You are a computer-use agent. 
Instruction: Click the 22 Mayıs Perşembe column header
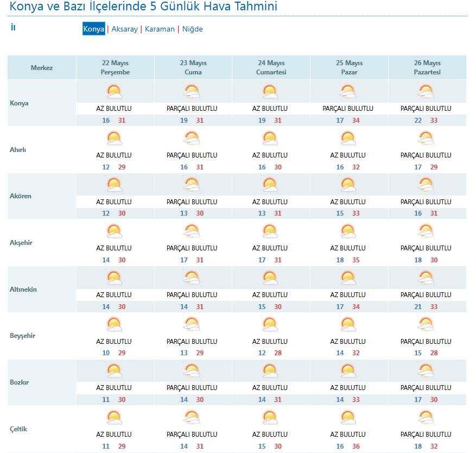[x=115, y=68]
